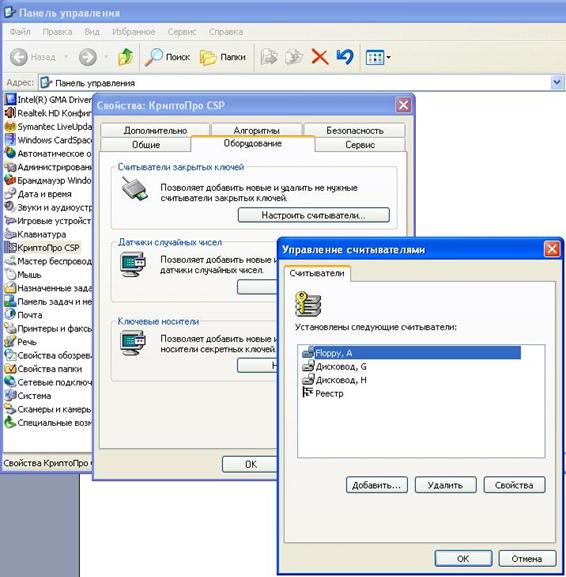Open the address bar dropdown arrow
This screenshot has height=577, width=566.
[556, 82]
